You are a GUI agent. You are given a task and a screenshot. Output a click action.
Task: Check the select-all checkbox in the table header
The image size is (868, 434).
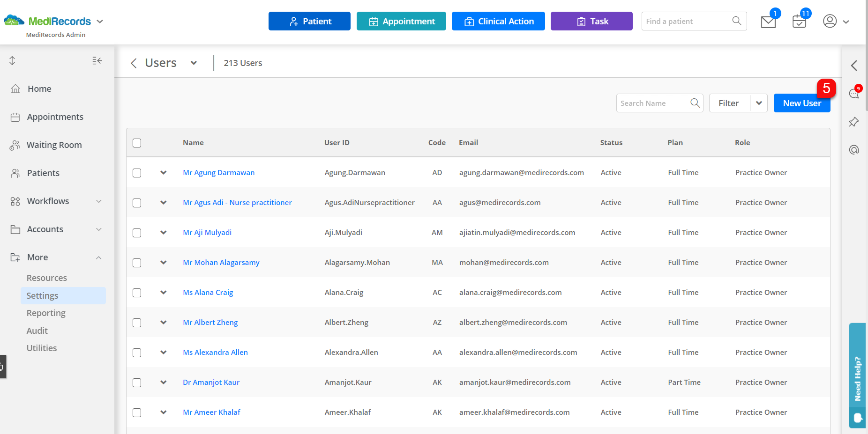coord(136,143)
